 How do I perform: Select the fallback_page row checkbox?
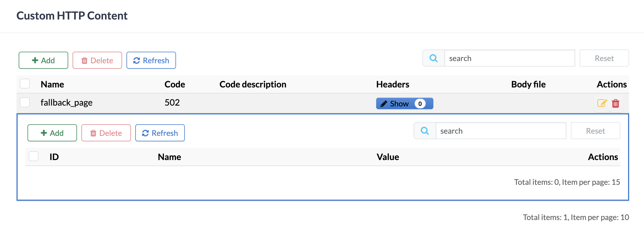[25, 102]
